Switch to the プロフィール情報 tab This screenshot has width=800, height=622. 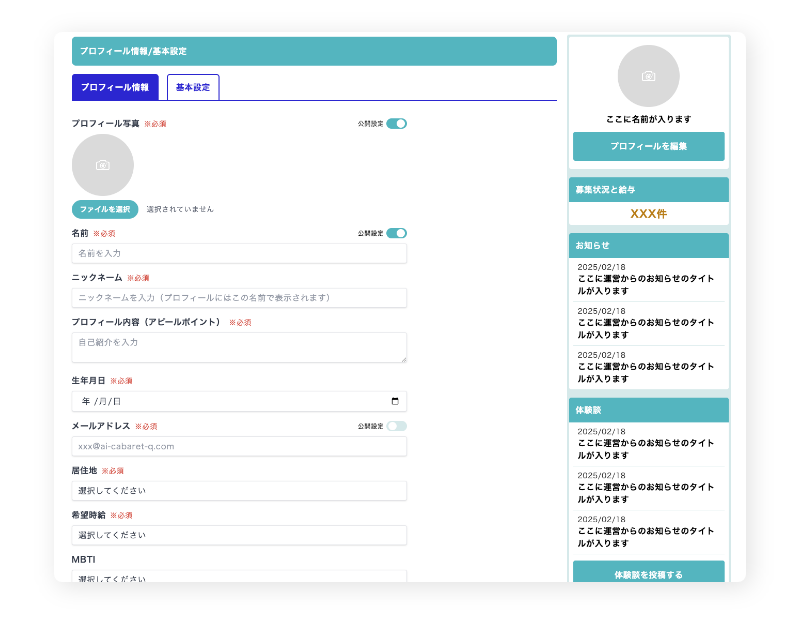(115, 88)
